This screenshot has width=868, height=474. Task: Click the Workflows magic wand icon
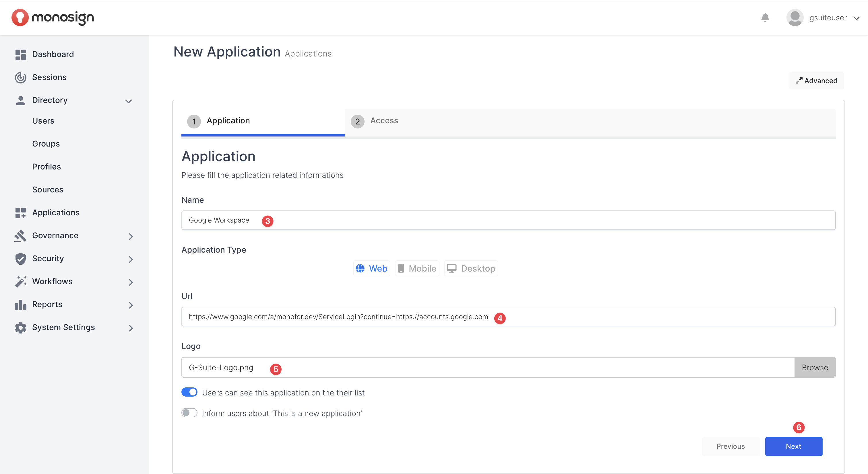[21, 281]
